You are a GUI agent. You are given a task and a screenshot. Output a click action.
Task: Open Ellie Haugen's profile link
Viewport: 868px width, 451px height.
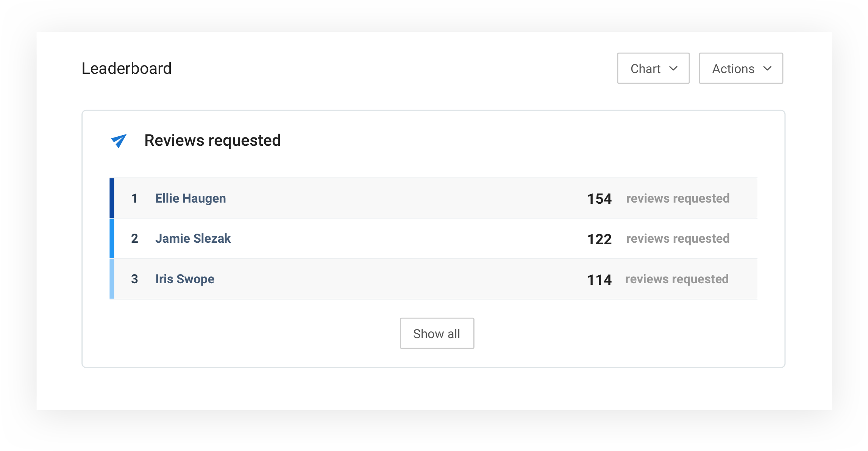tap(190, 198)
